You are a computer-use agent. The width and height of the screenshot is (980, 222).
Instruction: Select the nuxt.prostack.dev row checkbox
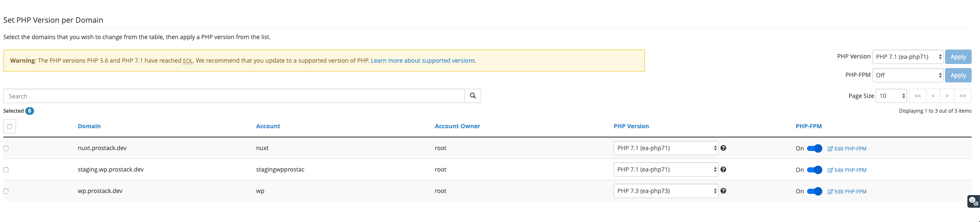[x=6, y=148]
